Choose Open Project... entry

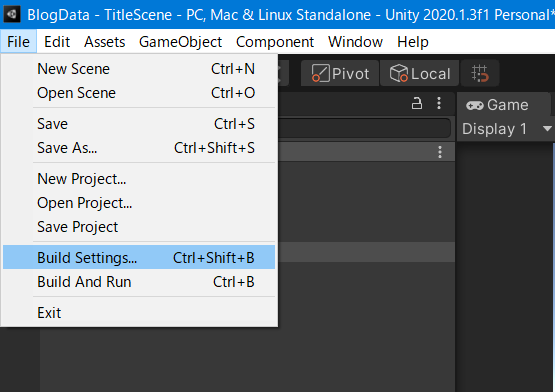click(139, 203)
